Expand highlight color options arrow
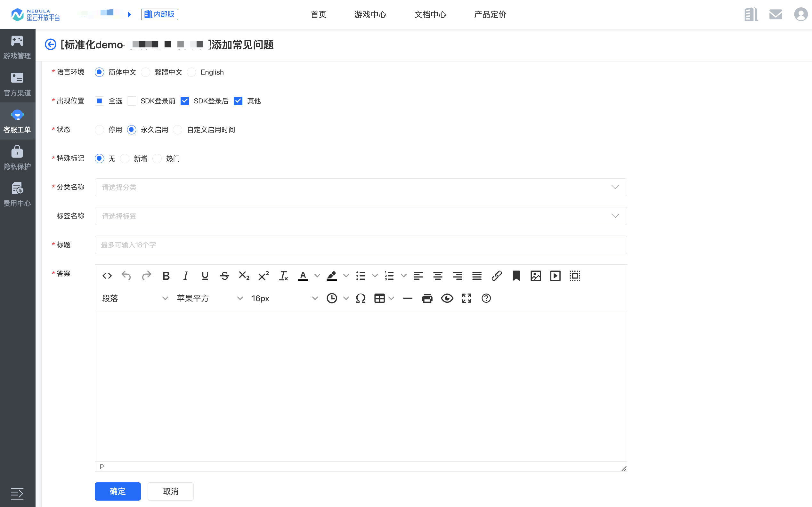Image resolution: width=812 pixels, height=507 pixels. pos(346,276)
